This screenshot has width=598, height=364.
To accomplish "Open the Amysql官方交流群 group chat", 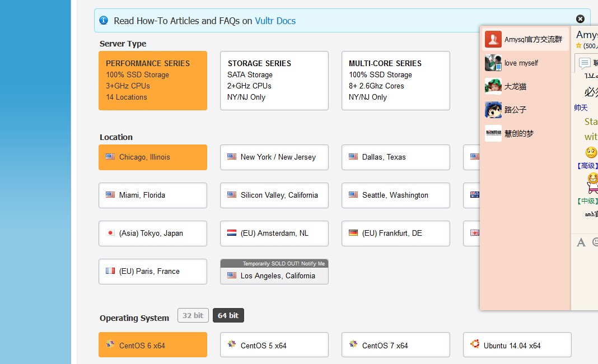I will (525, 39).
